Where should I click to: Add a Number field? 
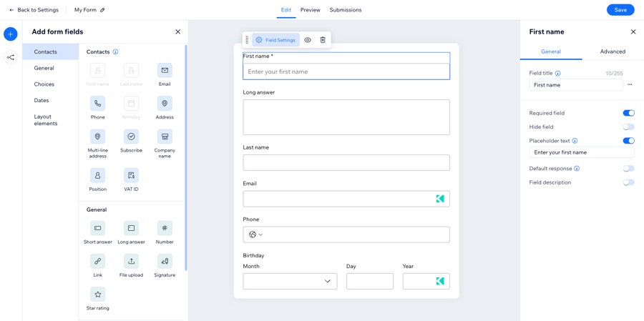165,228
